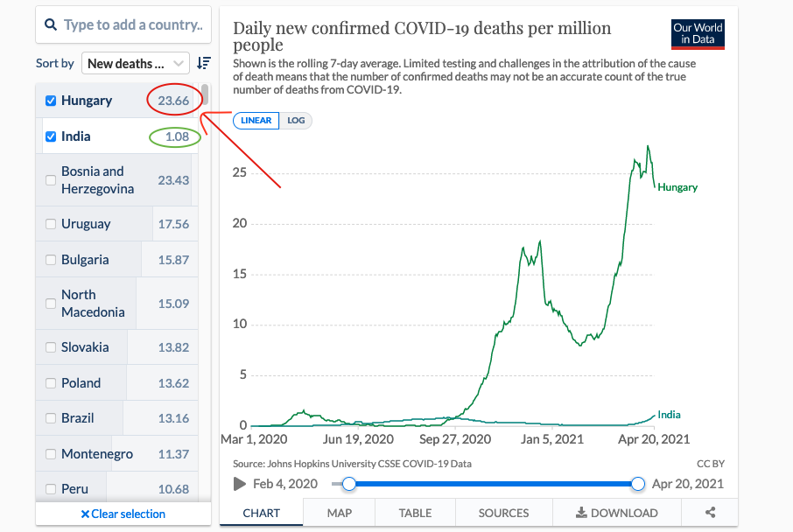Image resolution: width=793 pixels, height=532 pixels.
Task: Check the Slovakia checkbox
Action: 51,347
